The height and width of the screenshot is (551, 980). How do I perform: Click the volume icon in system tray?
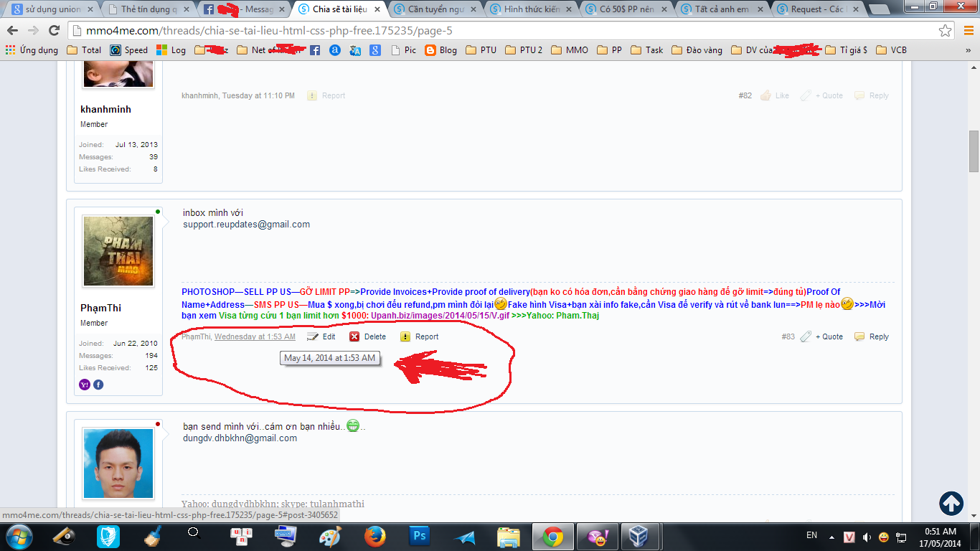[x=867, y=537]
